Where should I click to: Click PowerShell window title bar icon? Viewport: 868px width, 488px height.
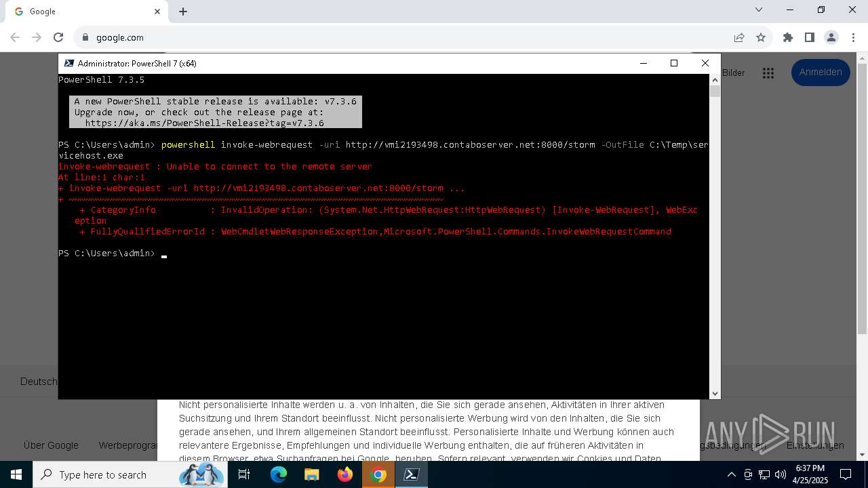pos(68,63)
